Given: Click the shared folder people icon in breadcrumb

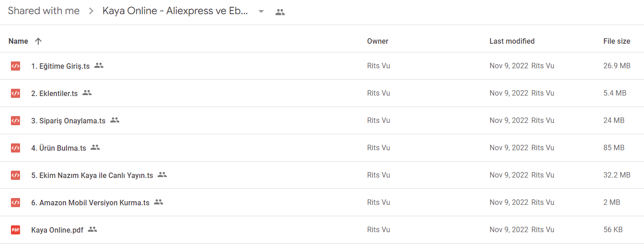Looking at the screenshot, I should point(280,12).
